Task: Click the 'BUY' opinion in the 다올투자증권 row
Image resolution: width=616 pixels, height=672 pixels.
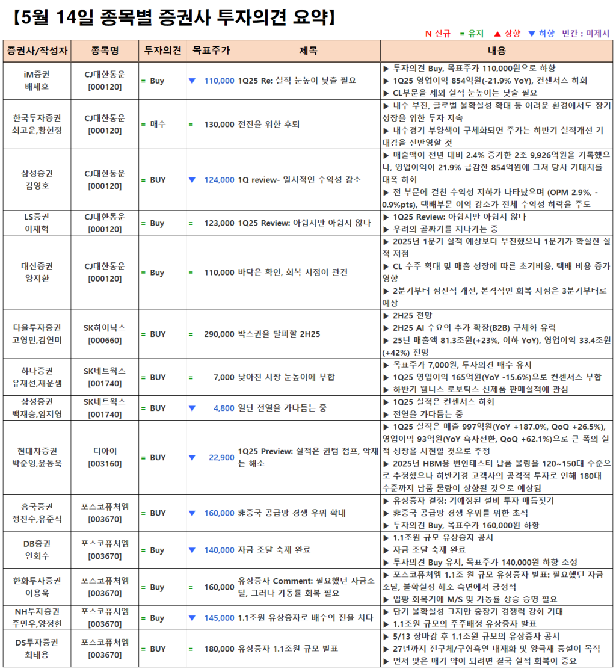Action: (158, 334)
